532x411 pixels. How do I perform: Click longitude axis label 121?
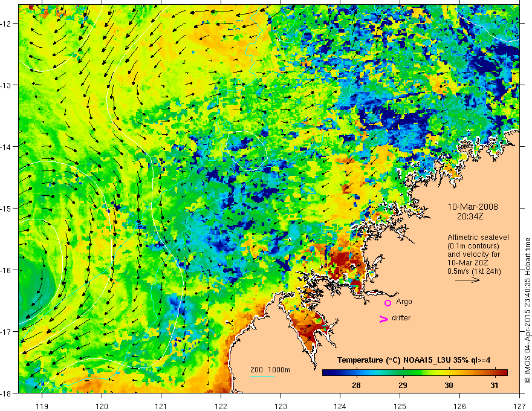click(x=161, y=406)
